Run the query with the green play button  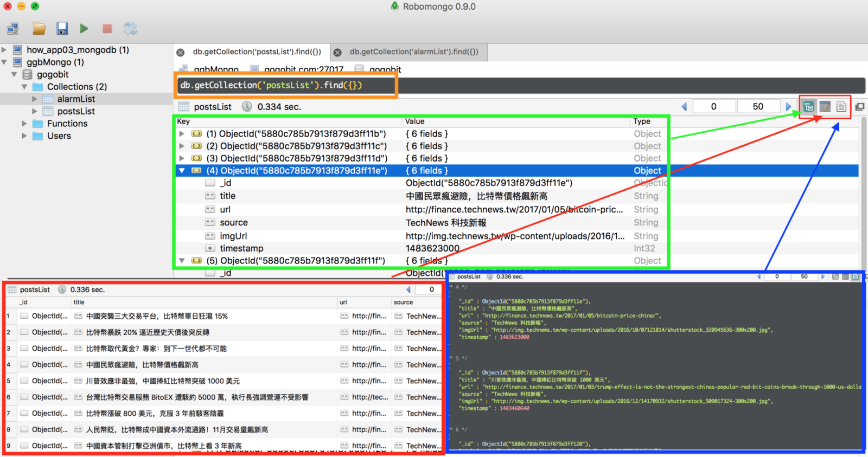point(84,28)
